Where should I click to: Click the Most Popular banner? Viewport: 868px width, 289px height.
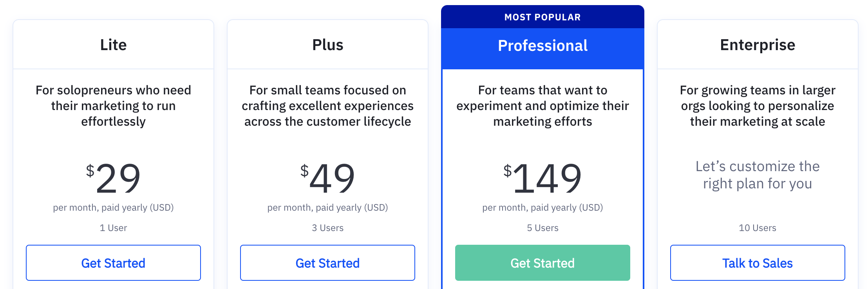point(542,17)
